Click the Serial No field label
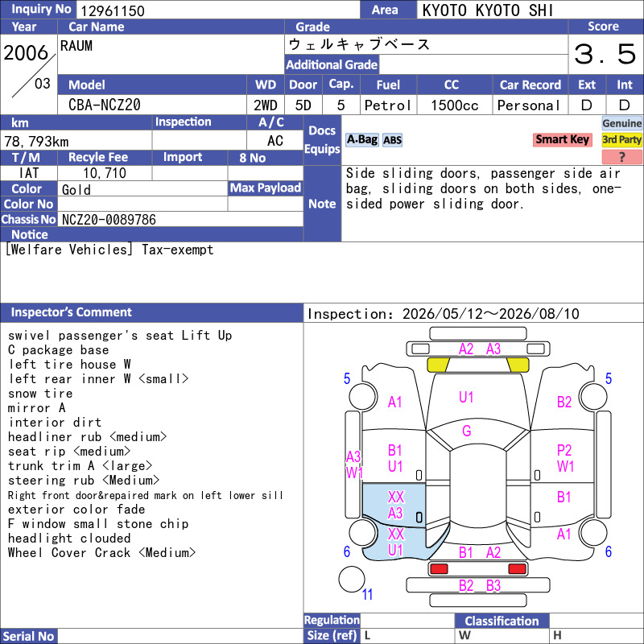644x644 pixels. click(29, 636)
